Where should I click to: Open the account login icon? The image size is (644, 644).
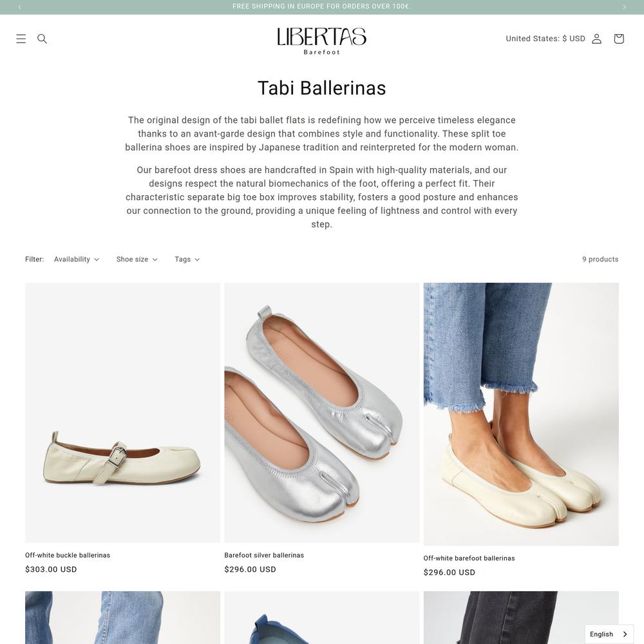(596, 39)
